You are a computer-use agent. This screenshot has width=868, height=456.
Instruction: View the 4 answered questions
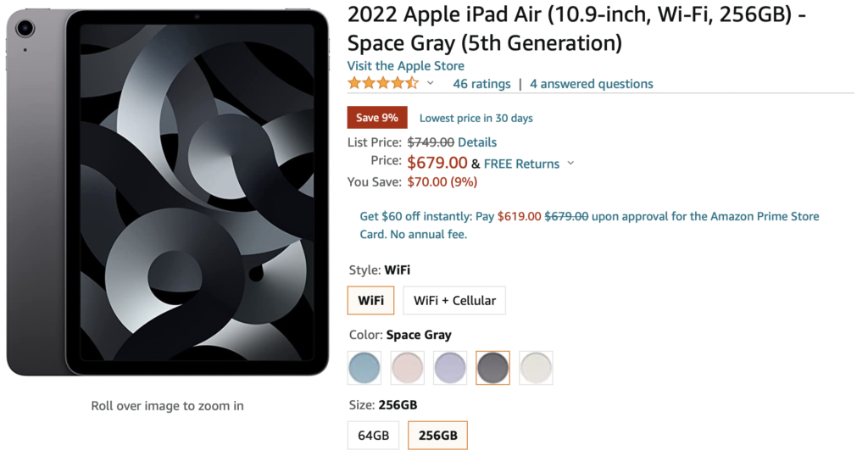point(592,84)
